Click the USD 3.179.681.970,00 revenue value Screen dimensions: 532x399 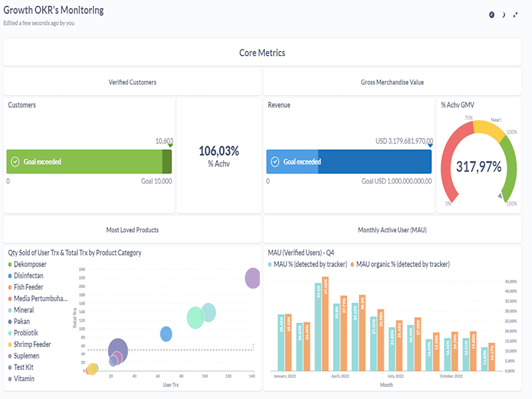(404, 141)
